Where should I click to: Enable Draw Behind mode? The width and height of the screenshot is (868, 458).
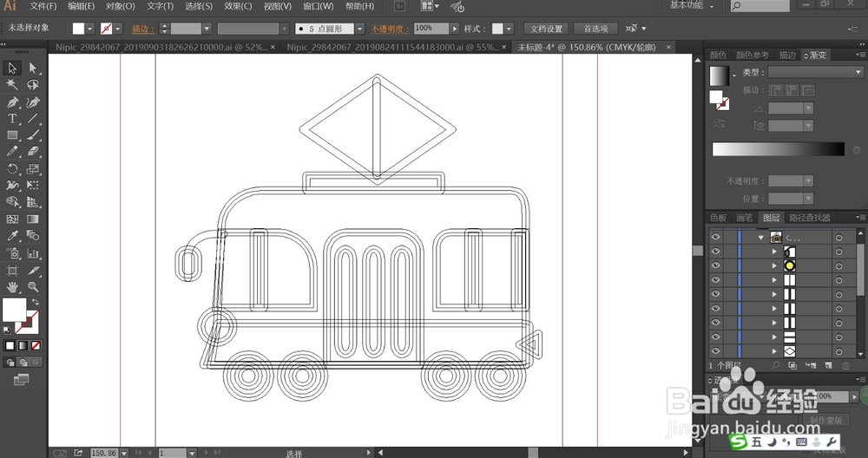23,363
